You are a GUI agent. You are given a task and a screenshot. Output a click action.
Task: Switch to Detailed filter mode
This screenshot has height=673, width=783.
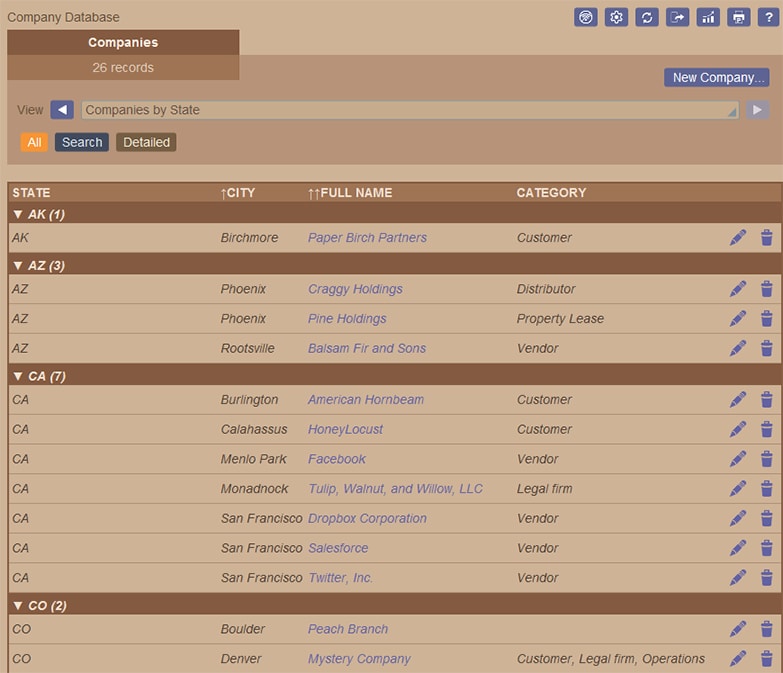[x=146, y=142]
